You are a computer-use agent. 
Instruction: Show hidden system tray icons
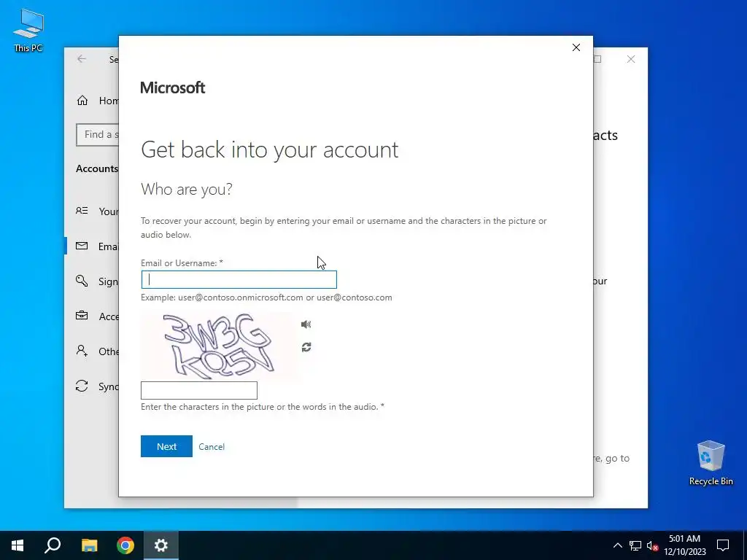point(617,545)
